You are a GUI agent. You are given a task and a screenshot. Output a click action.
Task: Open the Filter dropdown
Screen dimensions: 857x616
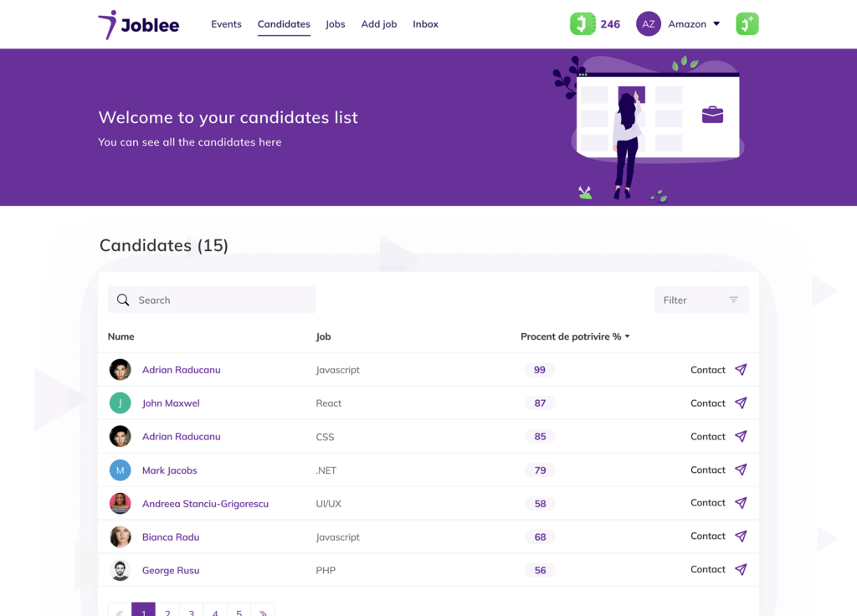point(701,300)
